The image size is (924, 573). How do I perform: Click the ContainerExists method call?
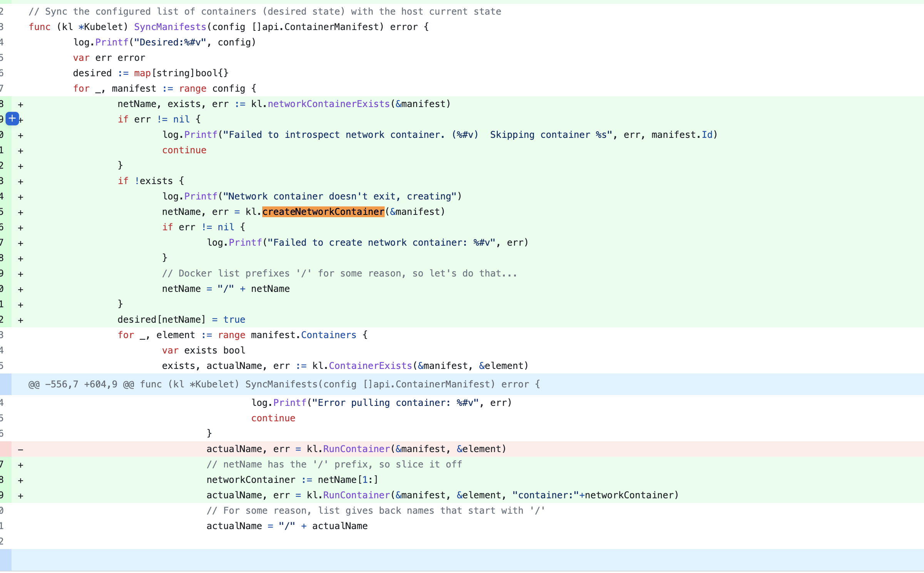pyautogui.click(x=370, y=366)
